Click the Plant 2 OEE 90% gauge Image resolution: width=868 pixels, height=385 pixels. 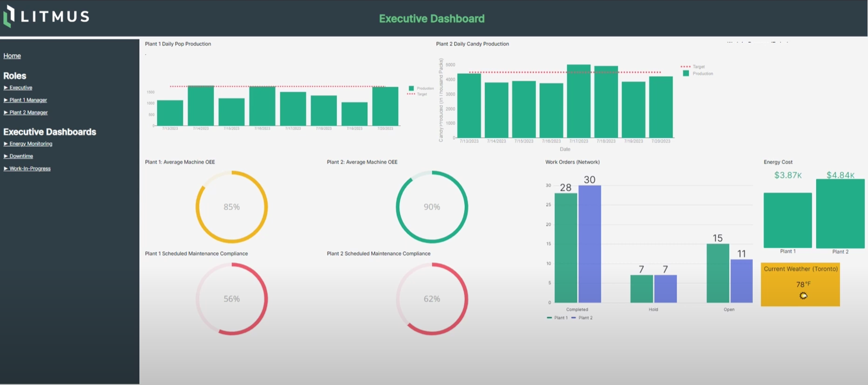pos(431,207)
